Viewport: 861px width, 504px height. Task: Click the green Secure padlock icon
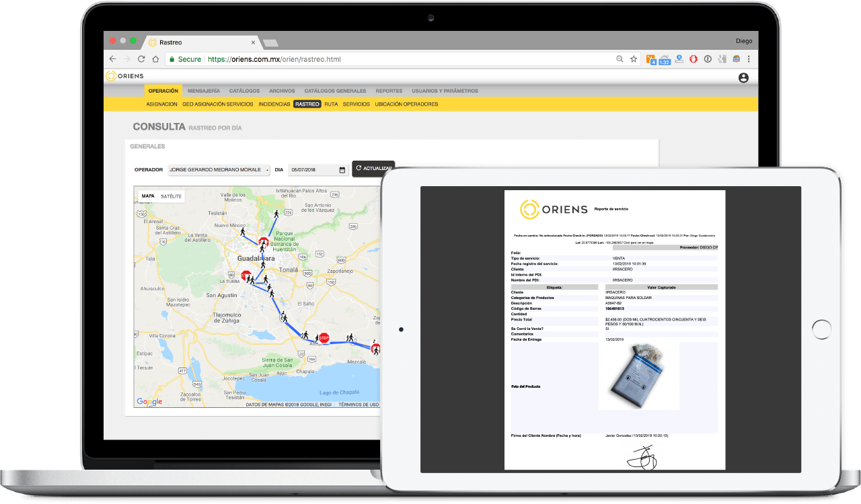(172, 59)
